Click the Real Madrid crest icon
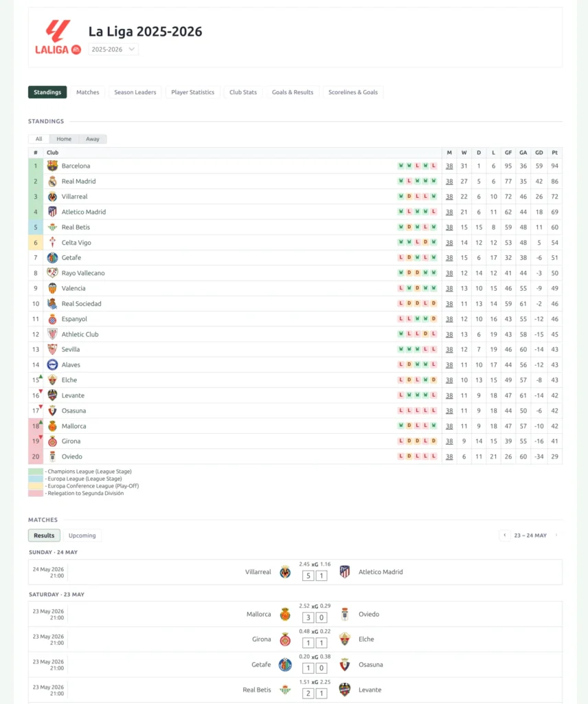The image size is (588, 704). 52,181
